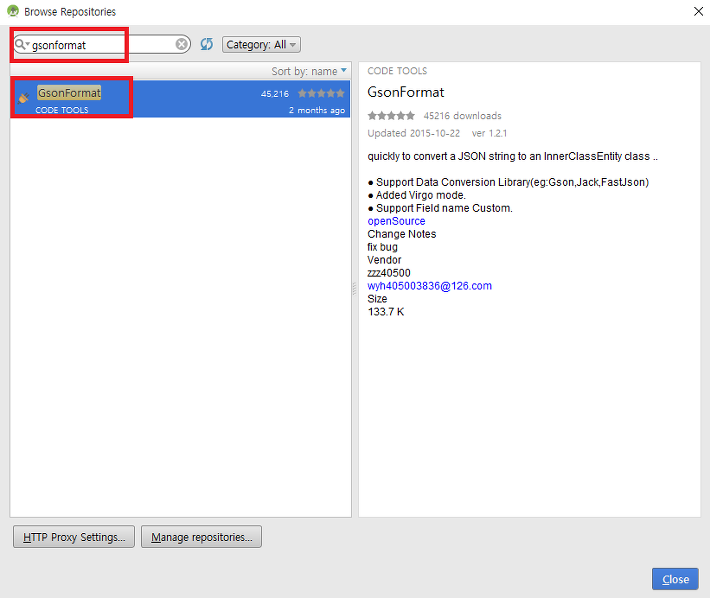Click the 'Updated 2015-10-22' text

click(413, 133)
